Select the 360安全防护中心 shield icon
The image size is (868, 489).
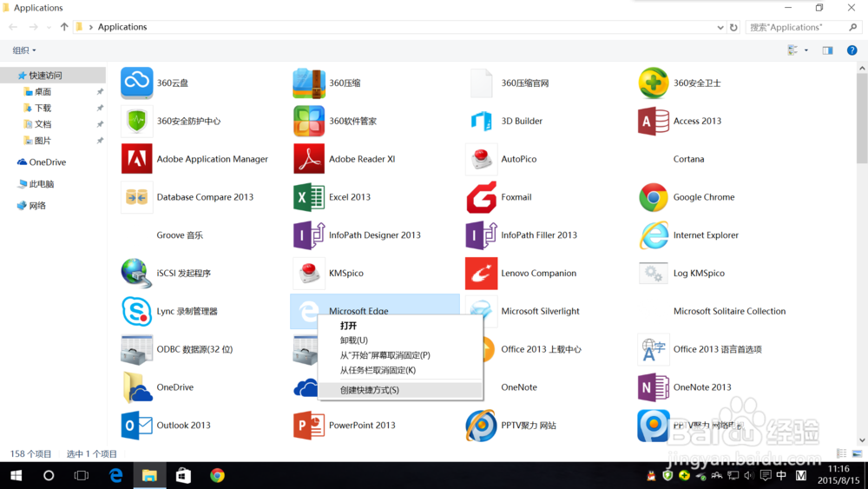pos(137,121)
